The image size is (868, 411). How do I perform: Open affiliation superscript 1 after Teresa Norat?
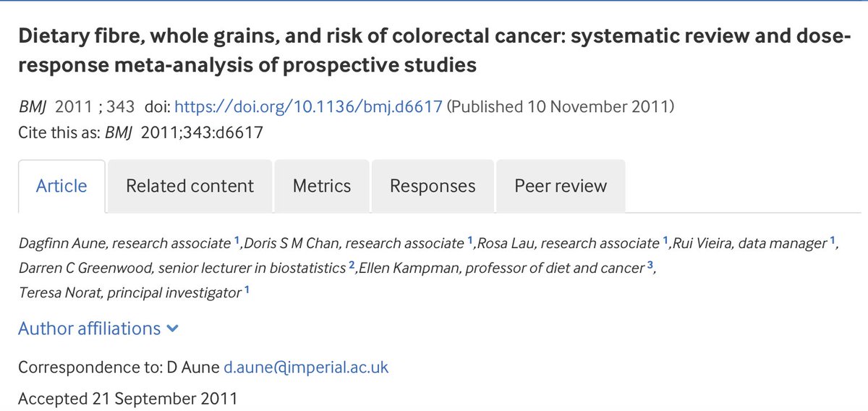point(247,290)
